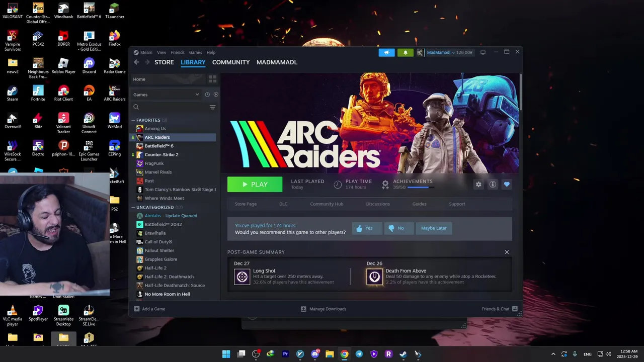Open the Guides link
The height and width of the screenshot is (362, 644).
pos(419,204)
